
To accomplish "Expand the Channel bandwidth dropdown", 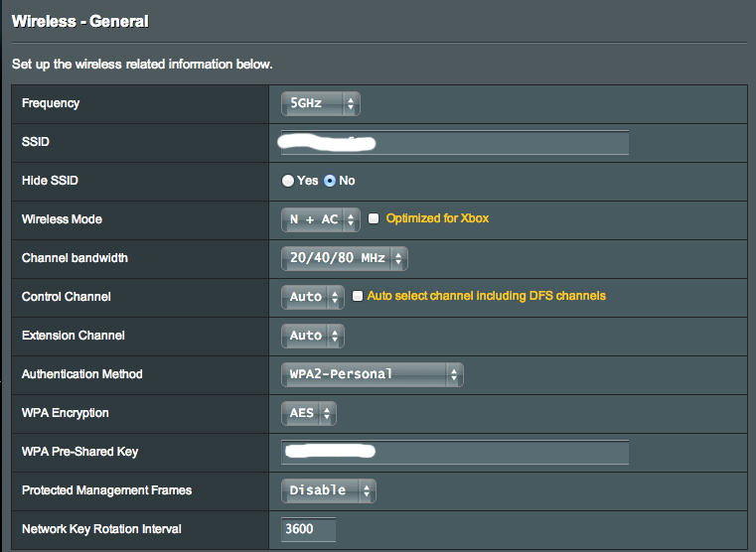I will [344, 258].
